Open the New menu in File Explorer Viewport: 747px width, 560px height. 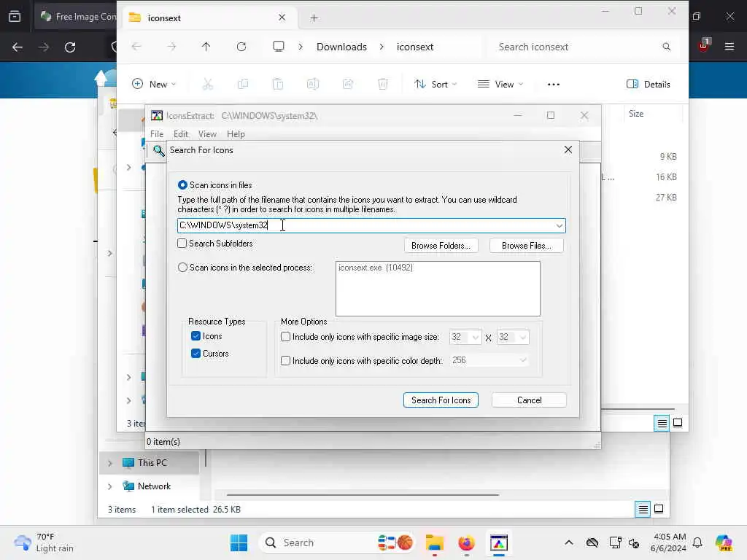(x=154, y=85)
